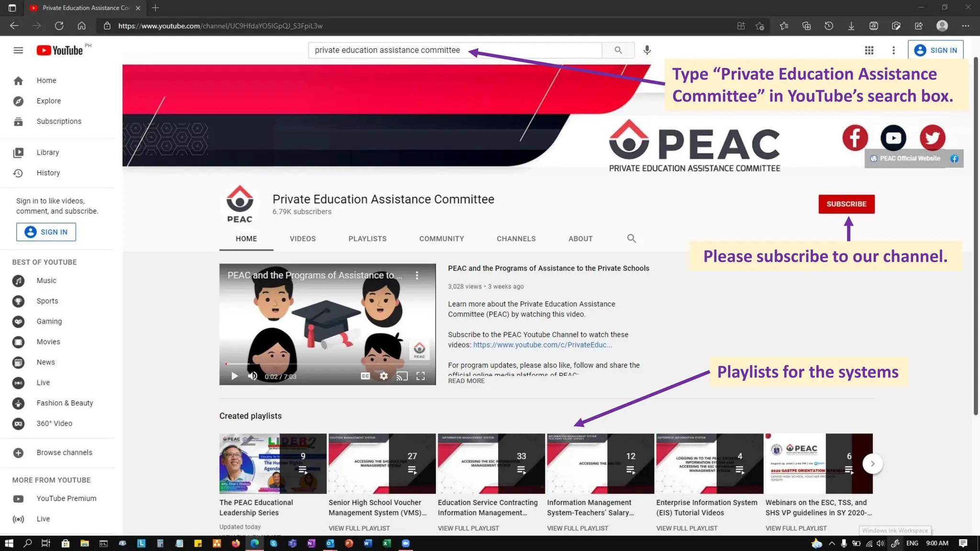Image resolution: width=980 pixels, height=551 pixels.
Task: Open the PrivateEduc YouTube link in the description
Action: coord(542,345)
